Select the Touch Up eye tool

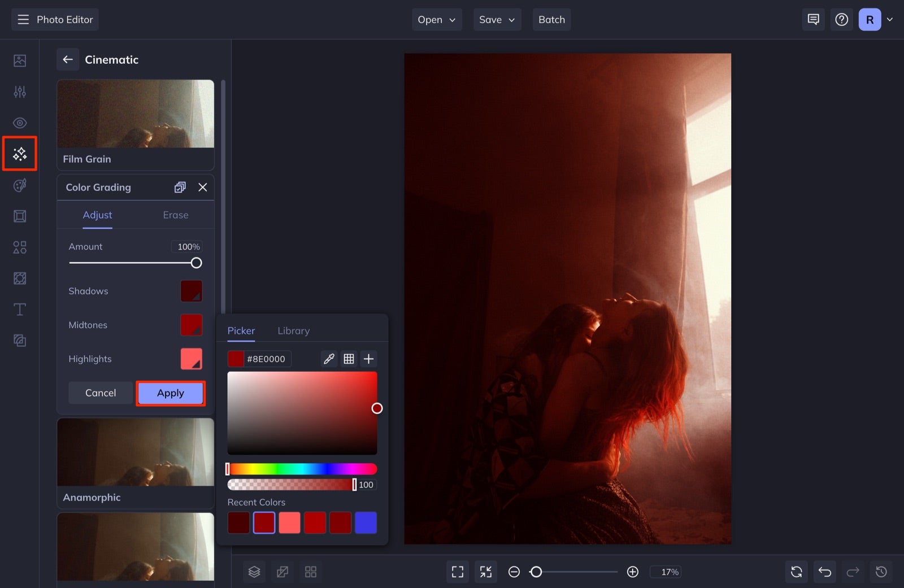[x=19, y=123]
